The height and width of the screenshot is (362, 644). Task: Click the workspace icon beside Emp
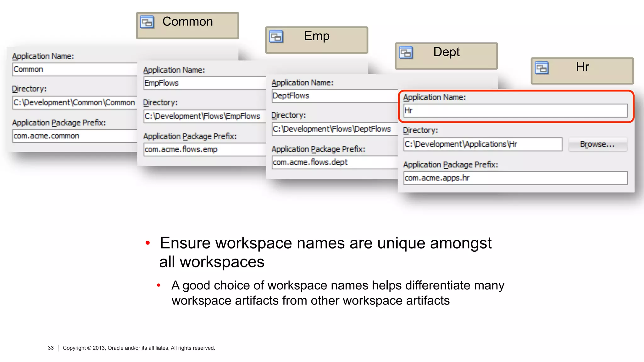pos(276,37)
